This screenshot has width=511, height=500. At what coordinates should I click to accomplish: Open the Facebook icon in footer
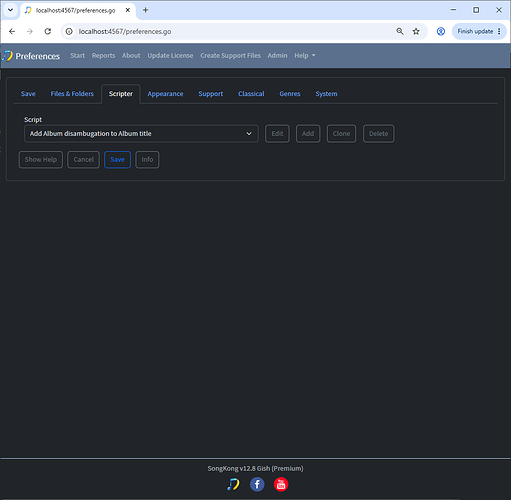257,484
